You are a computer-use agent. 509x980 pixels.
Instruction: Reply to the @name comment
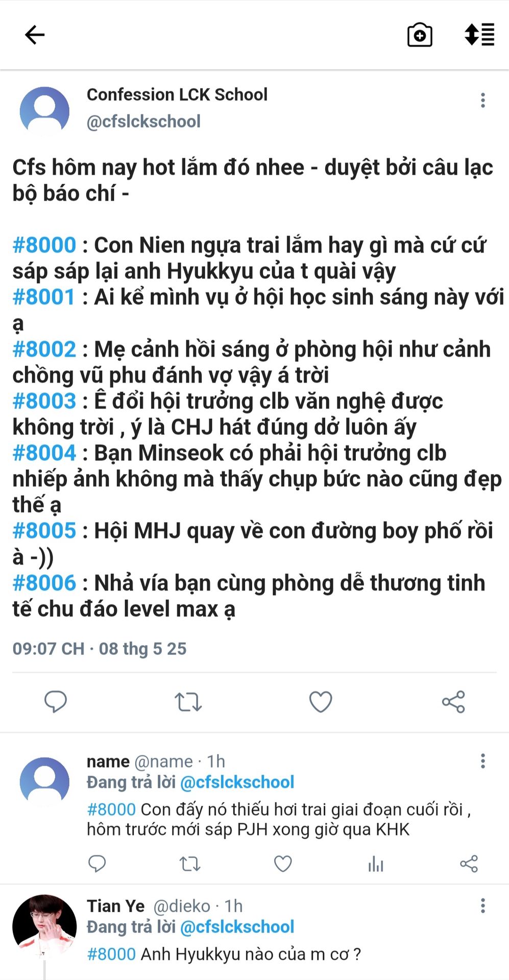[x=97, y=864]
